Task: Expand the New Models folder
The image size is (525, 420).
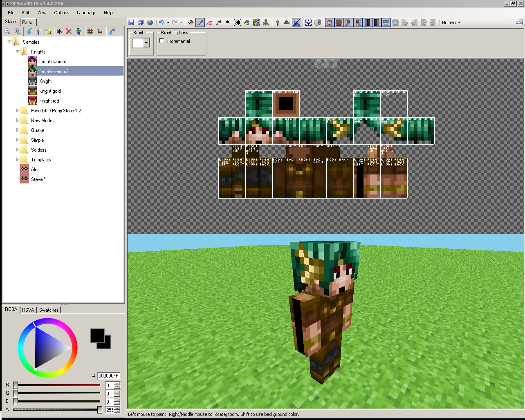Action: [18, 120]
